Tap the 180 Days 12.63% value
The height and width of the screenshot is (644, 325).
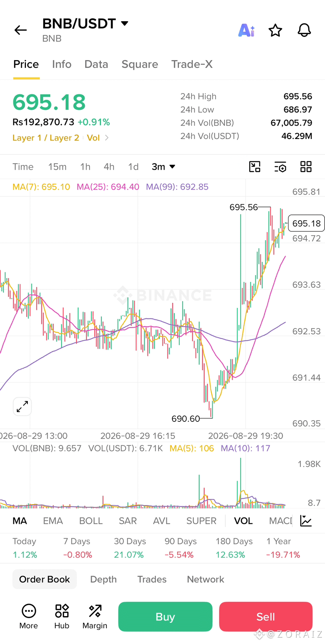click(230, 555)
